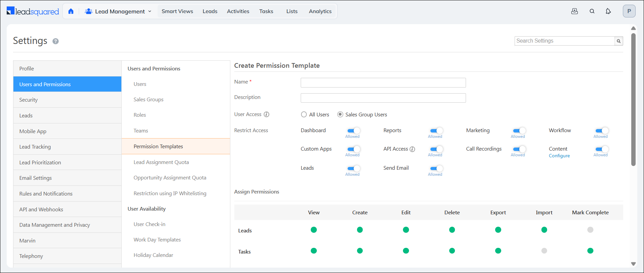
Task: Toggle Tasks Edit permission dot
Action: (x=406, y=251)
